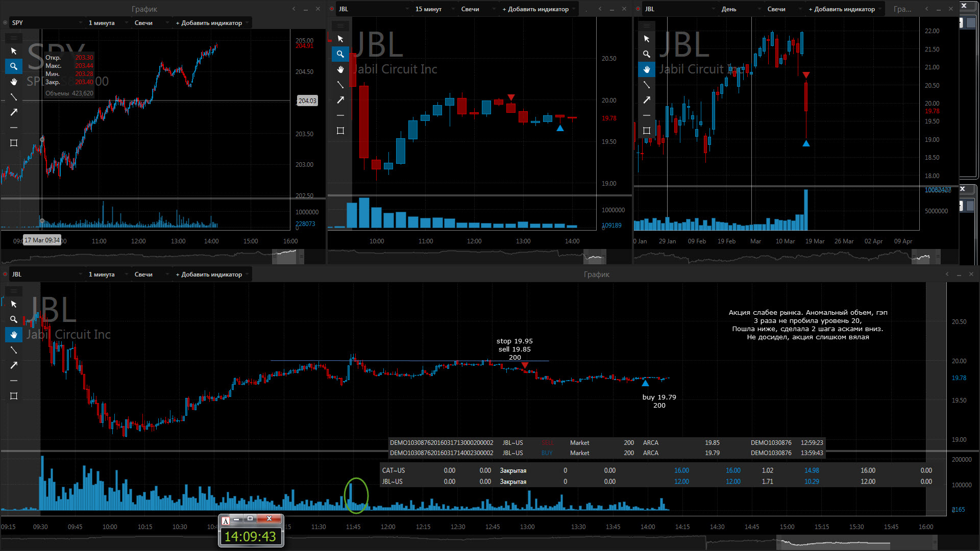Select arrow tool in JBL 15-minute chart

(340, 100)
